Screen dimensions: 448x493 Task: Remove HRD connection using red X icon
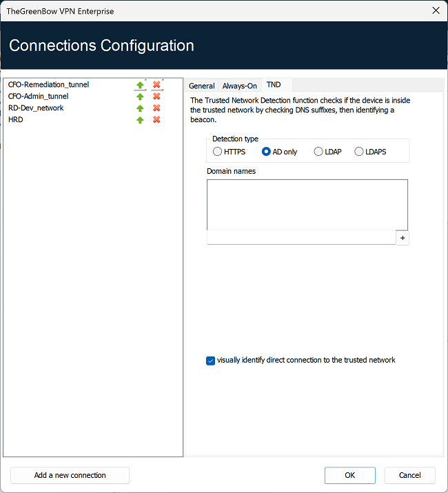tap(156, 119)
